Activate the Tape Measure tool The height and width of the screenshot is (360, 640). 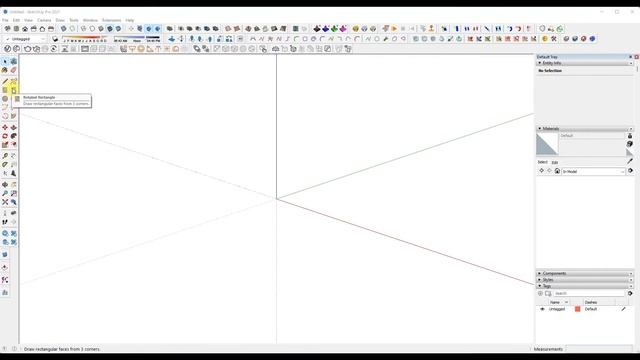(5, 156)
